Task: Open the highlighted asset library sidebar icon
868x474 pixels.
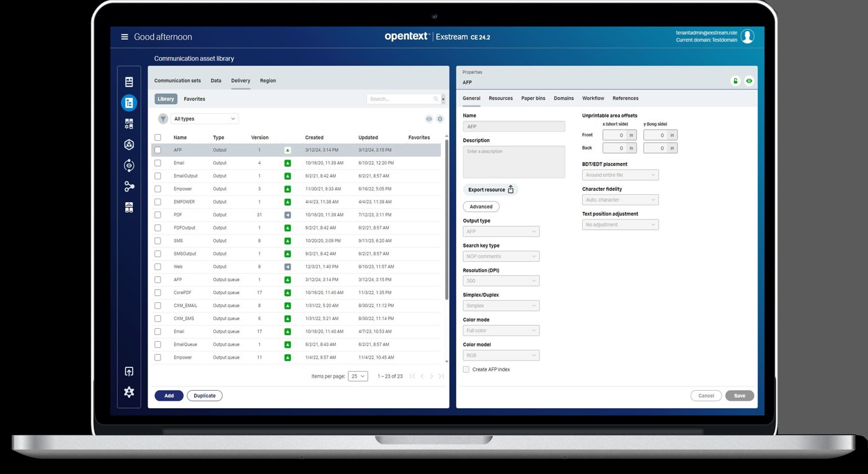Action: (x=129, y=103)
